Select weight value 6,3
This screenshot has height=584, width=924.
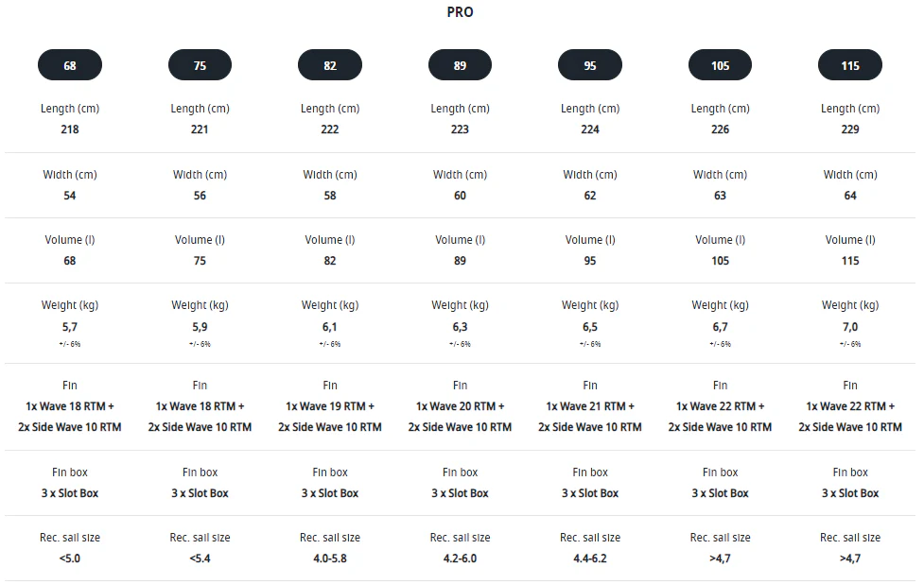tap(460, 327)
